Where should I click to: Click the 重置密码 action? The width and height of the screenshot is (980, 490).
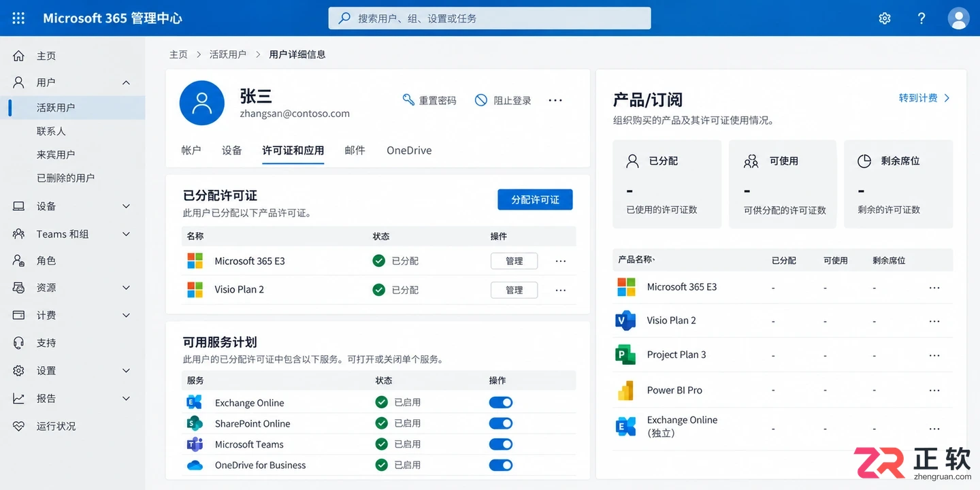[x=429, y=100]
